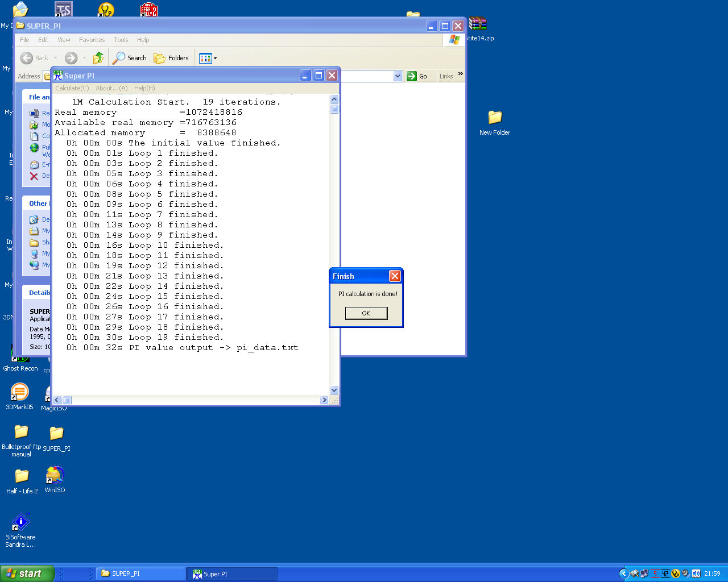Open the Calculate(C) menu in Super PI
The width and height of the screenshot is (728, 582).
pyautogui.click(x=72, y=88)
